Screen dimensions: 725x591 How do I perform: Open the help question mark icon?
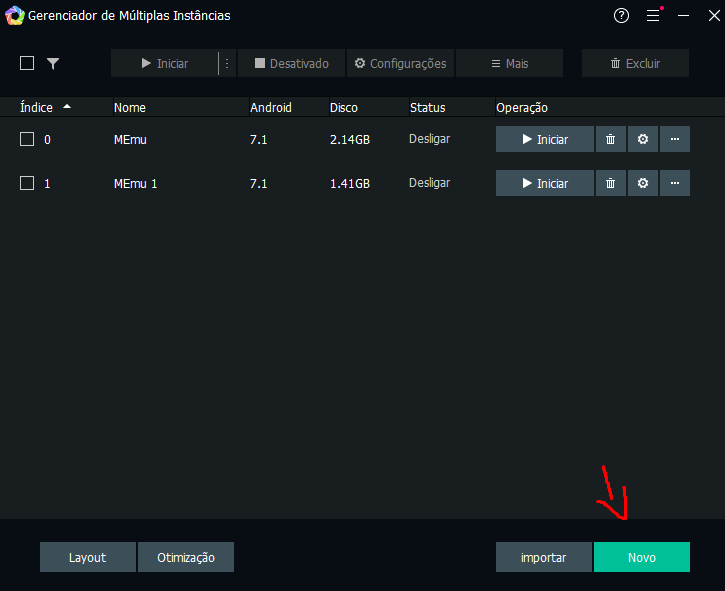(621, 16)
